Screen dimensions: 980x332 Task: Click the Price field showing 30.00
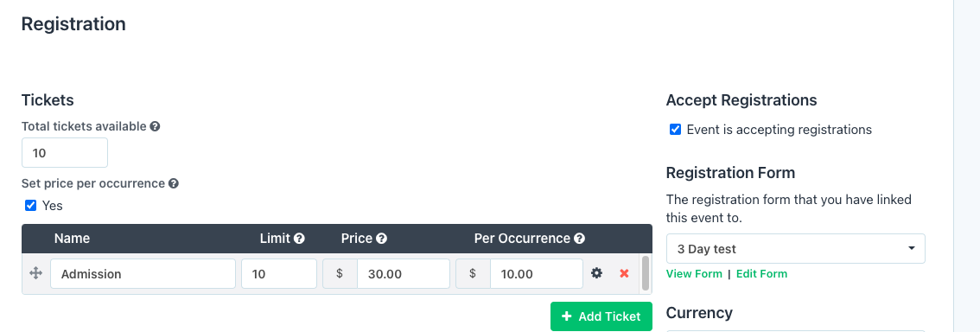(x=403, y=274)
